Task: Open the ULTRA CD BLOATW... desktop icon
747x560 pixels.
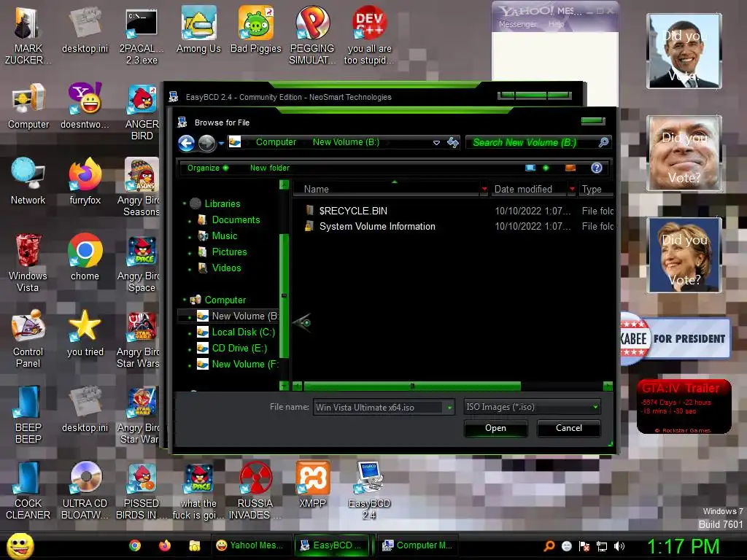Action: click(x=85, y=489)
